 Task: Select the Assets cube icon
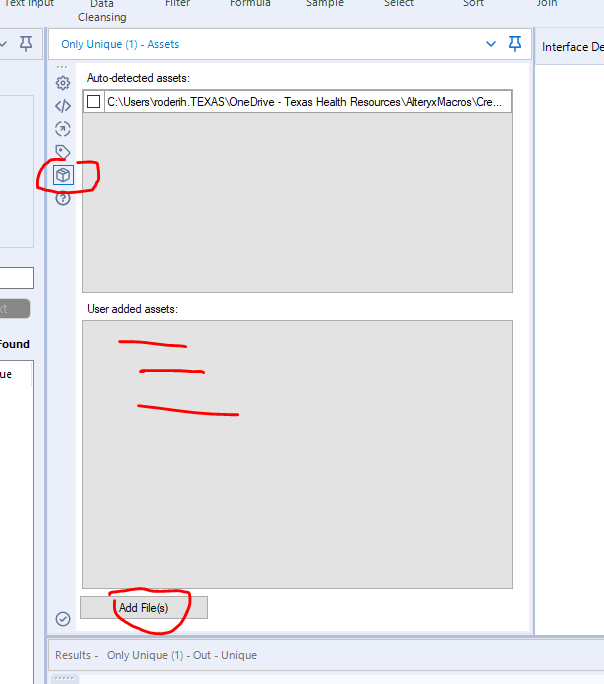click(x=63, y=175)
